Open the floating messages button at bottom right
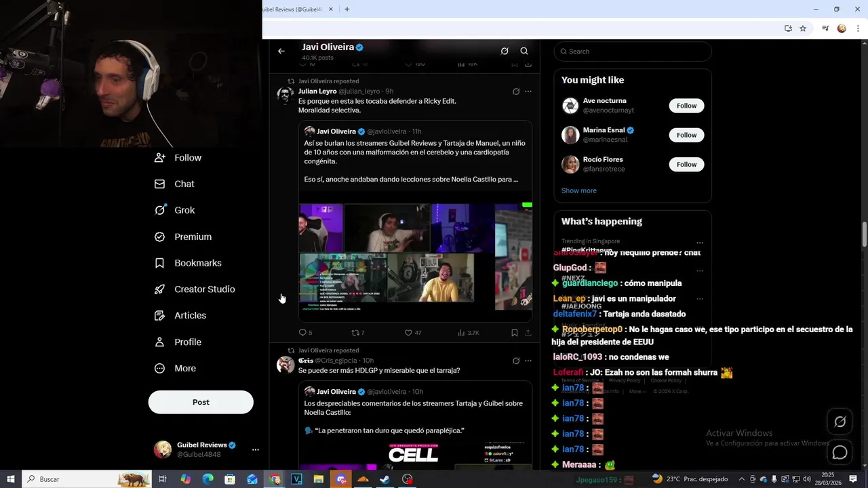This screenshot has height=488, width=868. [840, 452]
